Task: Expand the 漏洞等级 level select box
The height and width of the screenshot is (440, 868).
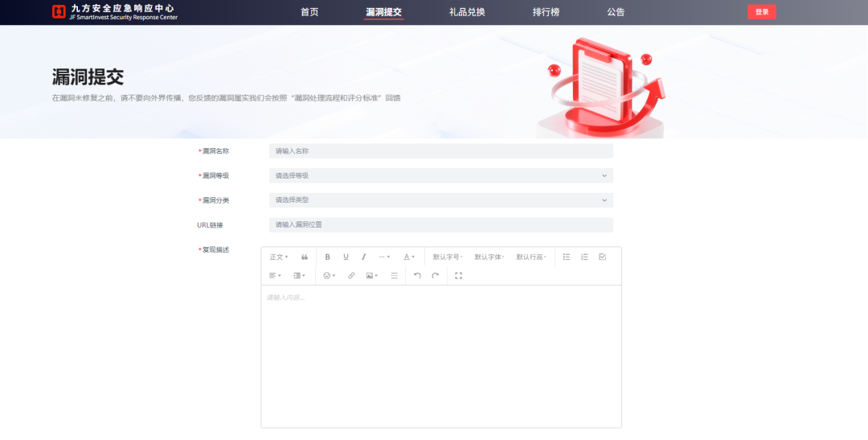Action: tap(441, 175)
